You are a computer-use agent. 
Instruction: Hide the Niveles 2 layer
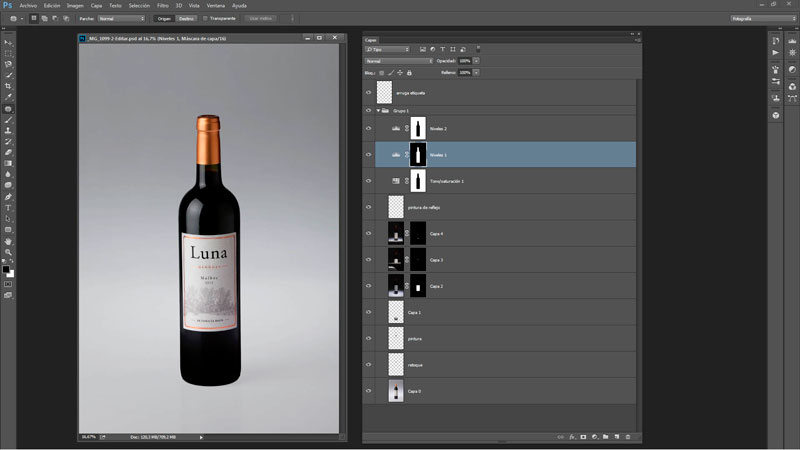[368, 129]
